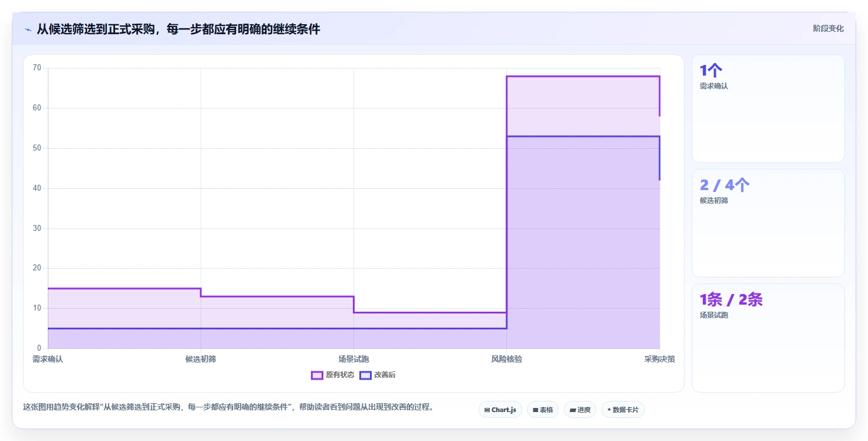868x441 pixels.
Task: Toggle the 原有状态 legend item
Action: 333,375
